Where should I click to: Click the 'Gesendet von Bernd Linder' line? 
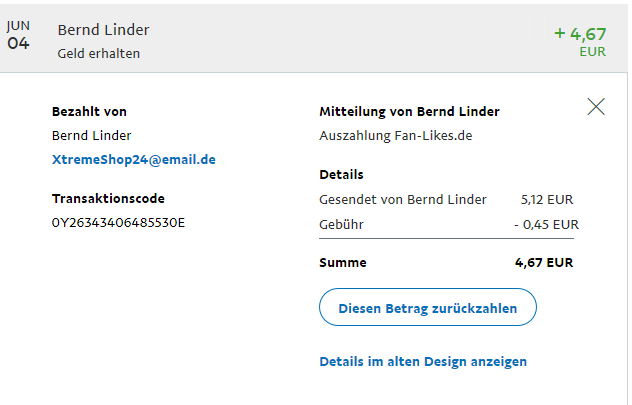(x=403, y=199)
